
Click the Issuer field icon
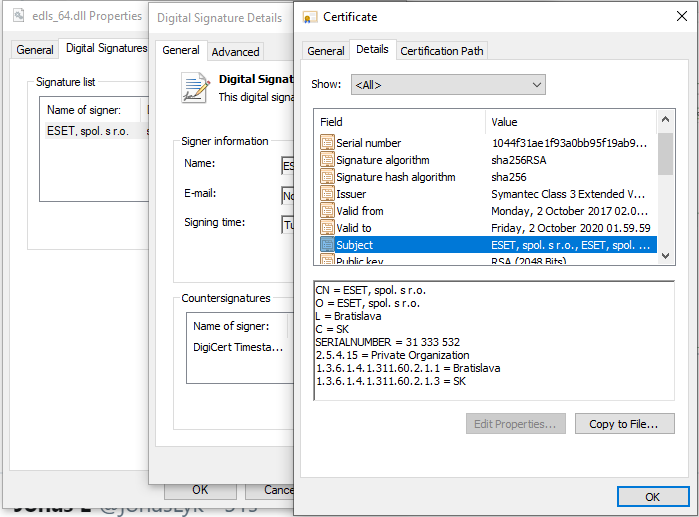(x=327, y=193)
